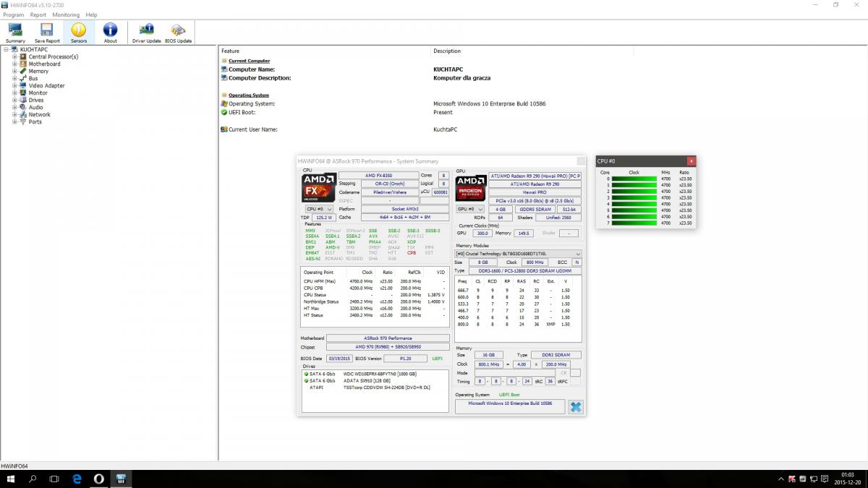The height and width of the screenshot is (488, 868).
Task: Expand the Memory tree node
Action: pos(14,71)
